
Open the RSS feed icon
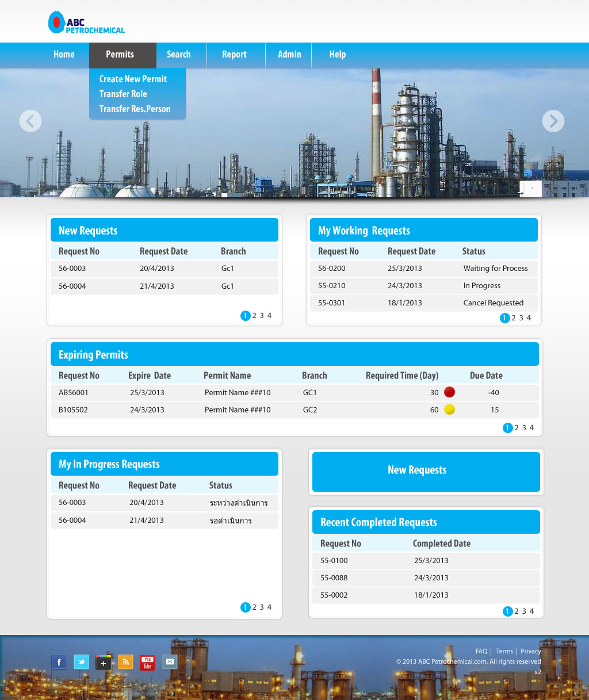125,661
